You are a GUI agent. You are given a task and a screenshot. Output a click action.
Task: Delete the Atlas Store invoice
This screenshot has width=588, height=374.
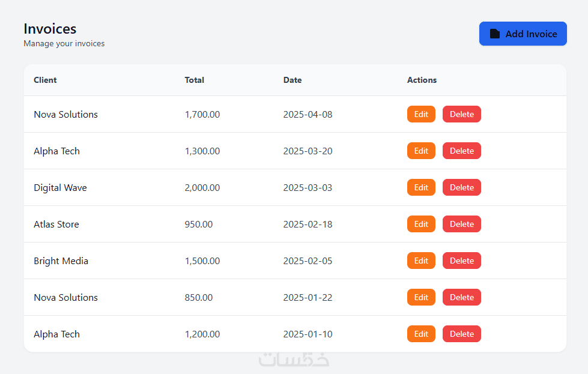point(461,224)
